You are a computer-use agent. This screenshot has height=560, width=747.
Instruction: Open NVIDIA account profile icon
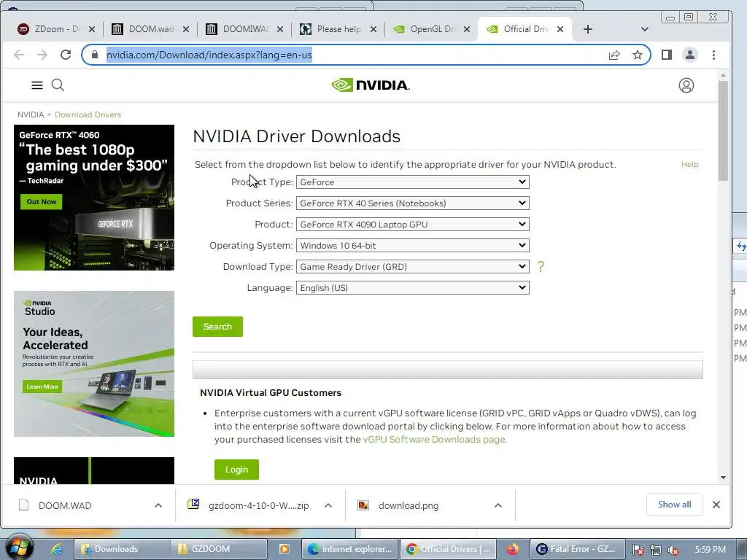click(x=686, y=85)
